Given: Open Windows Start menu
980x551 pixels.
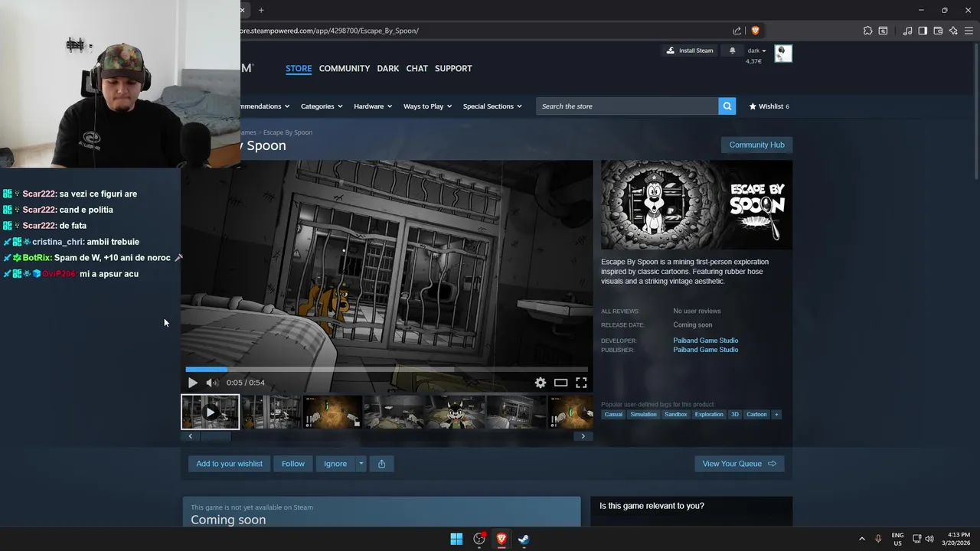Looking at the screenshot, I should [x=456, y=539].
